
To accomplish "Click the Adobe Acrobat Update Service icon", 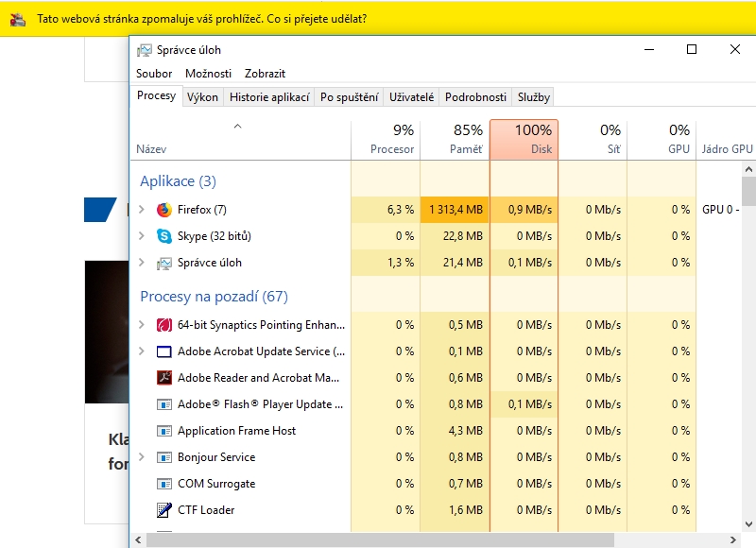I will (x=163, y=351).
